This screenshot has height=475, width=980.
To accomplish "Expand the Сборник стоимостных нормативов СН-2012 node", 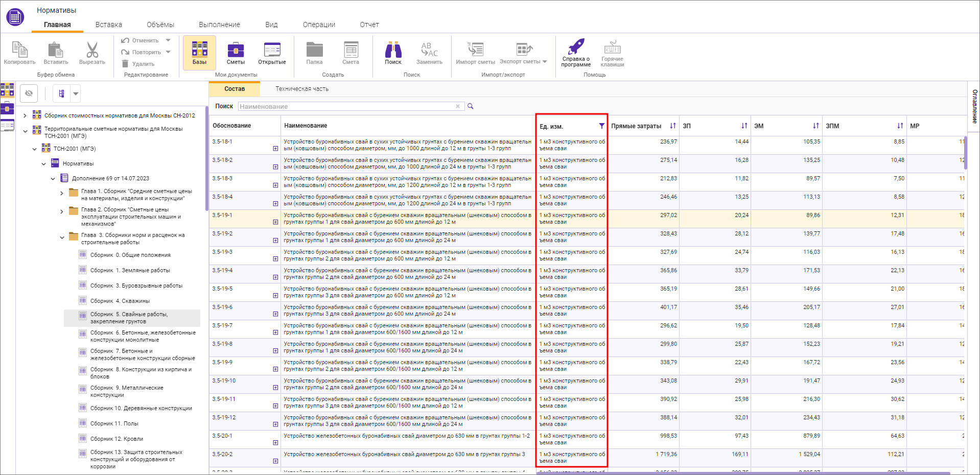I will tap(25, 116).
